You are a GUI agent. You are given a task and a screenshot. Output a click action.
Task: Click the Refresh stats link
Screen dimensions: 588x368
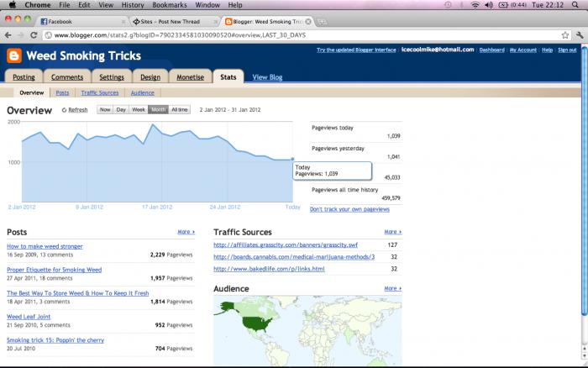77,110
